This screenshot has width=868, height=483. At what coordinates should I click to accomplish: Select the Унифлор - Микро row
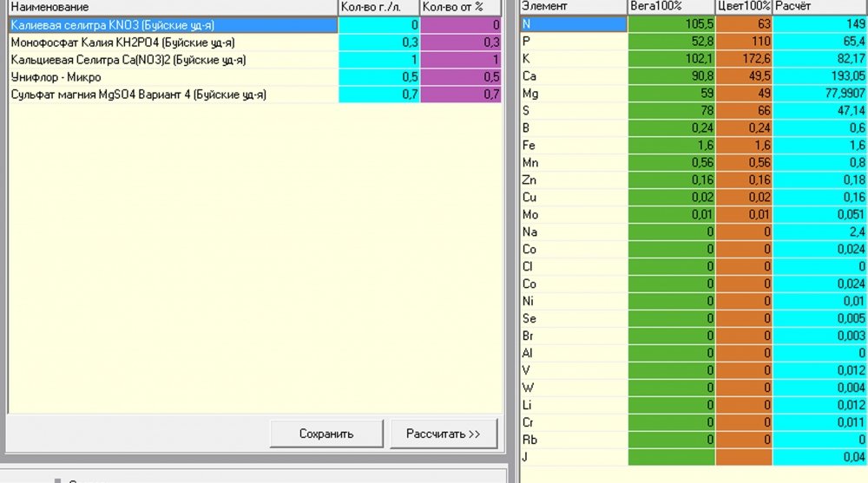(254, 77)
